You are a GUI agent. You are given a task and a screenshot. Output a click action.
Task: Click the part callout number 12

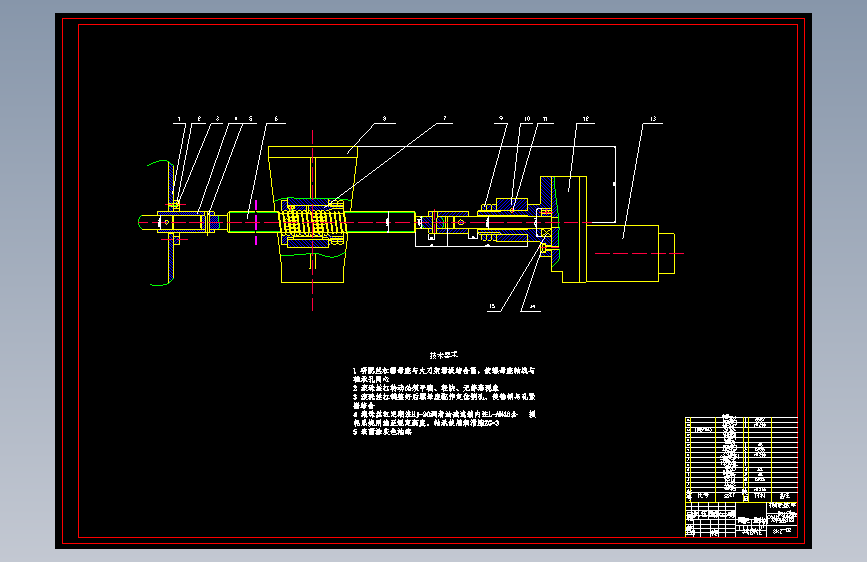pyautogui.click(x=586, y=119)
